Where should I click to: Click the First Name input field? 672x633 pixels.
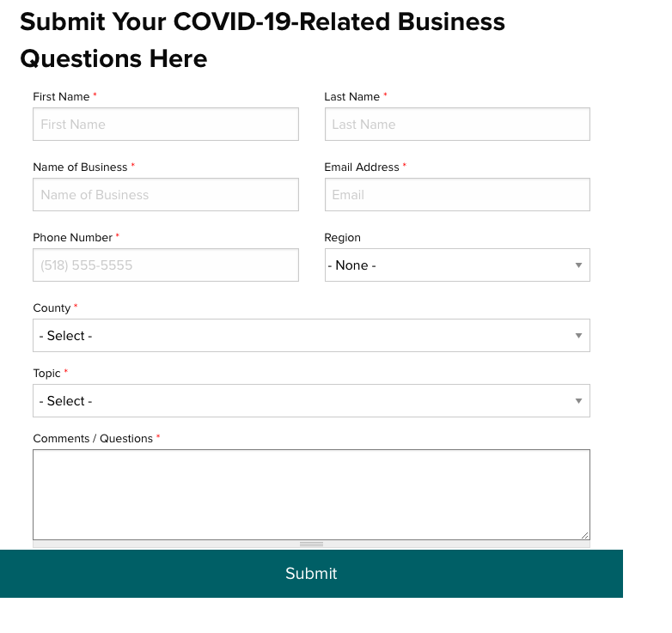(165, 125)
